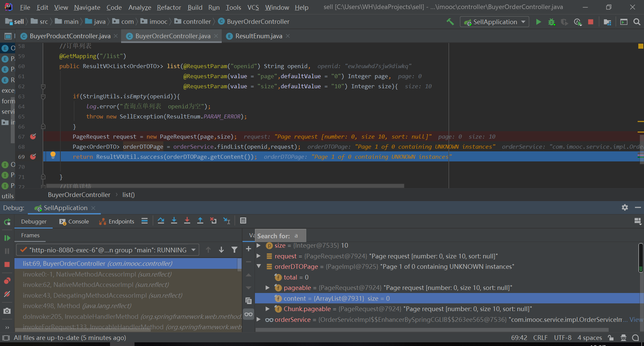644x346 pixels.
Task: Collapse the orderDTOPage variable node
Action: tap(259, 266)
